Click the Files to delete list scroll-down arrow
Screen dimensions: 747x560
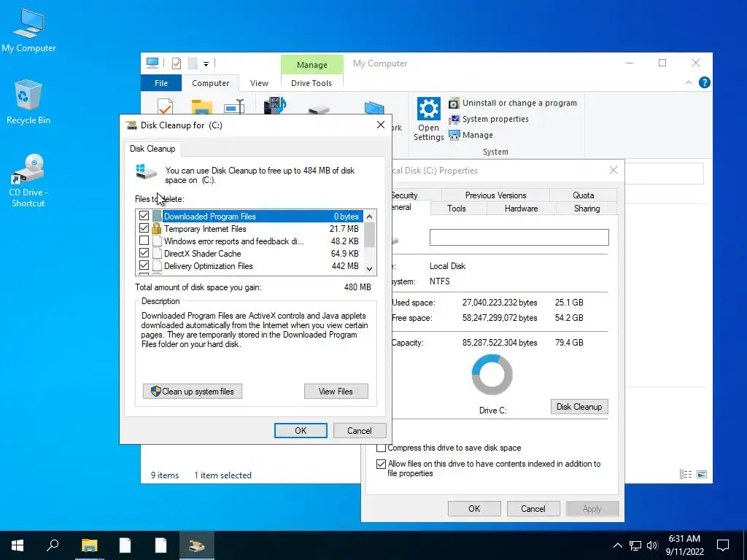click(x=369, y=268)
